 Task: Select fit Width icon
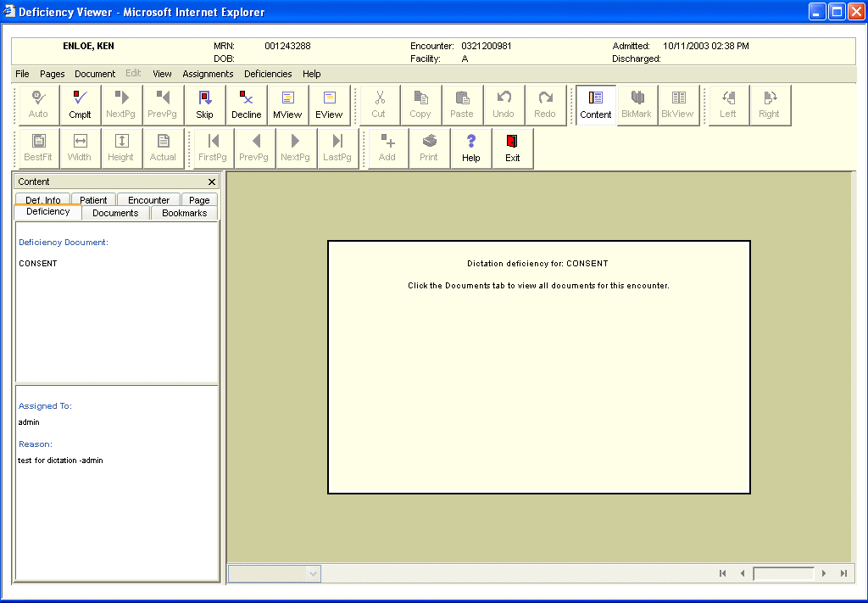tap(80, 148)
